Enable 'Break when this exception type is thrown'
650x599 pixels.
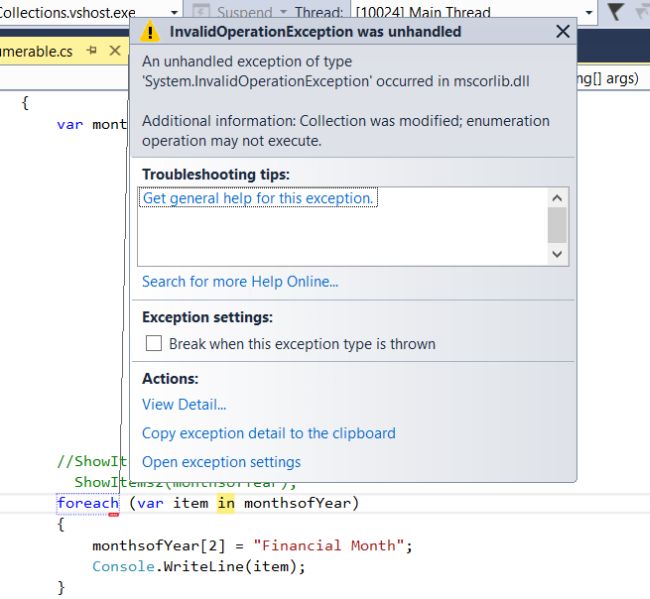pyautogui.click(x=154, y=344)
